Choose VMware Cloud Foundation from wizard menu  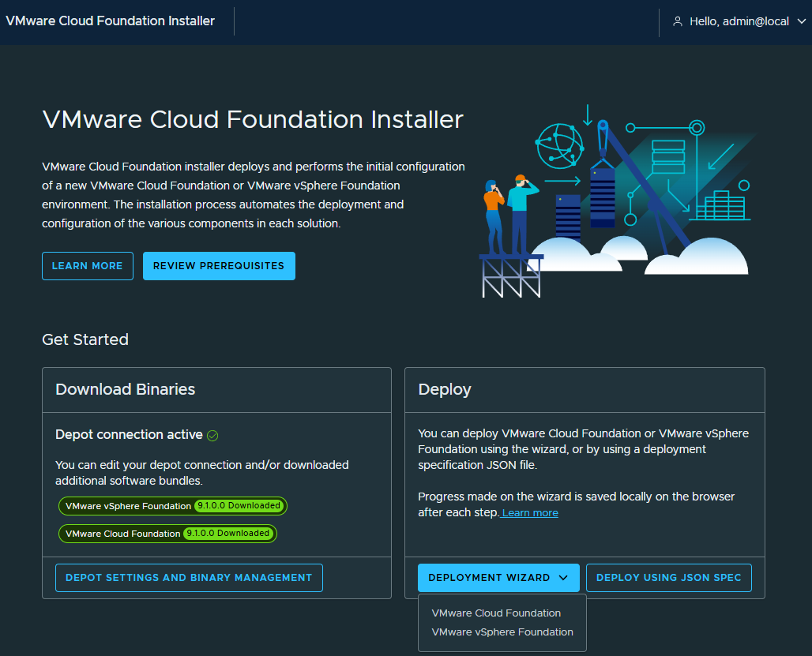496,613
